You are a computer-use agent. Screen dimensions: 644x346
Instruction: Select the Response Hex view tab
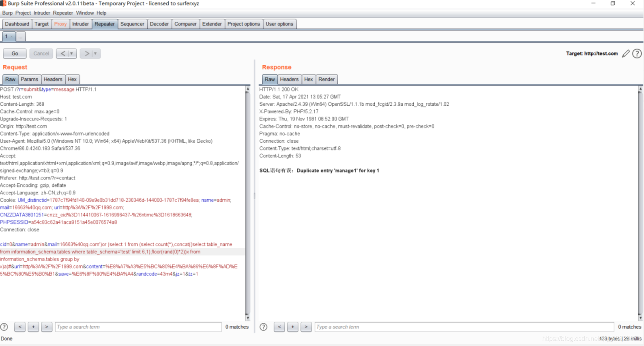(309, 79)
